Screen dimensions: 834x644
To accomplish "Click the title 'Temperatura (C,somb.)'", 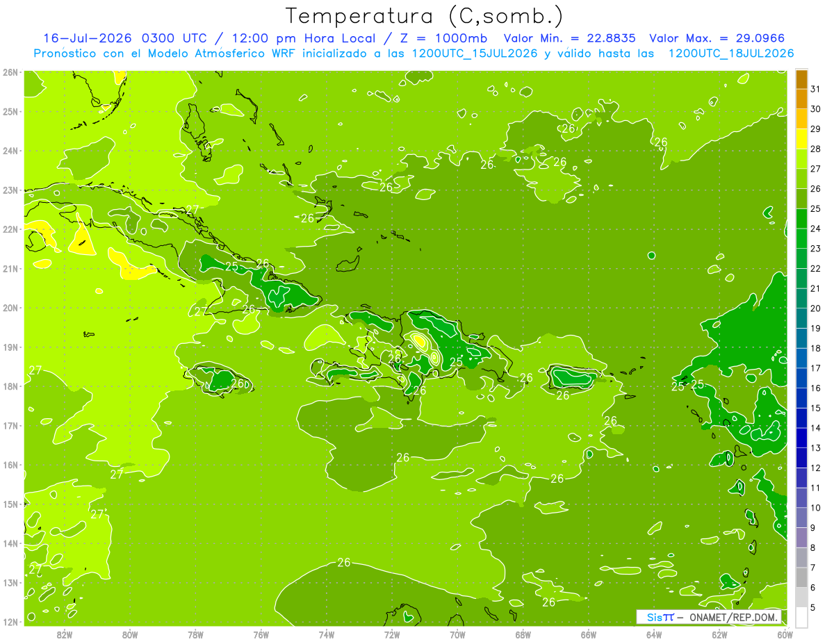I will [424, 16].
